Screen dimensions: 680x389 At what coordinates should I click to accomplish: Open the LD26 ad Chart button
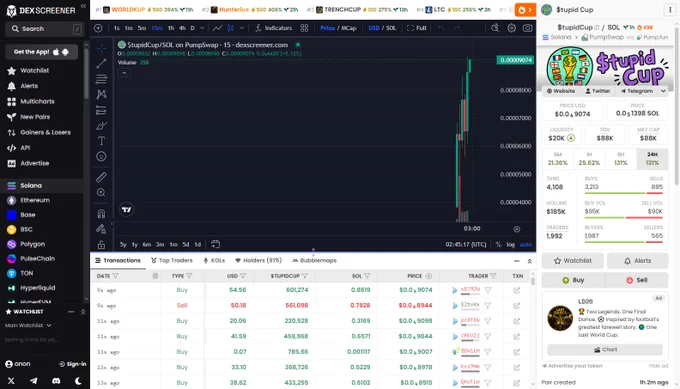(x=605, y=350)
